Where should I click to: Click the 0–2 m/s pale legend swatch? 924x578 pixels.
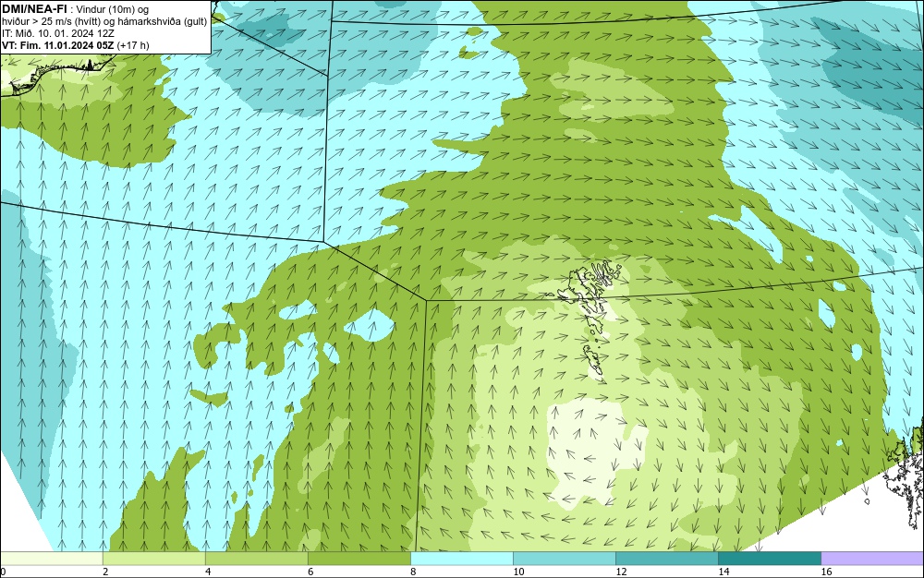51,559
